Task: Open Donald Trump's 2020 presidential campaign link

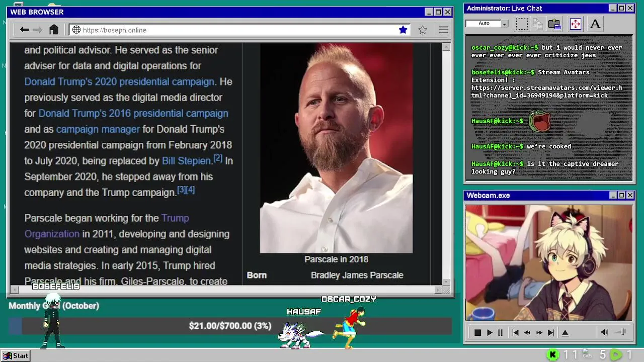Action: click(119, 81)
